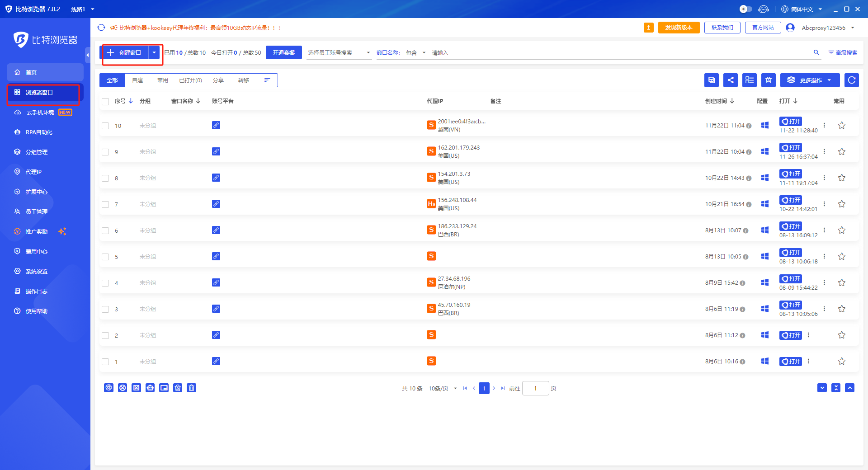Screen dimensions: 868x470
Task: Click the share icon in top-right toolbar
Action: click(x=730, y=80)
